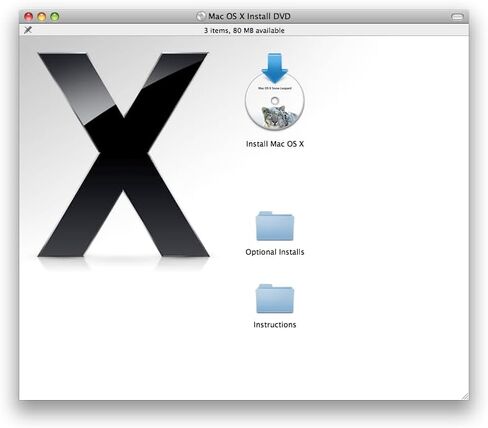Select the "Install Mac OS X" label
This screenshot has height=428, width=488.
[x=275, y=144]
